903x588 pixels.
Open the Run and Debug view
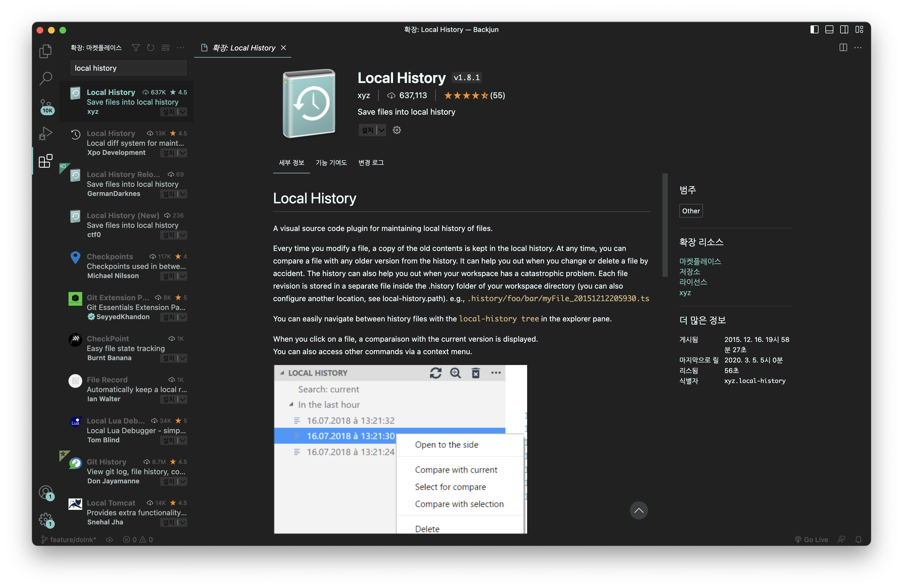[x=46, y=133]
